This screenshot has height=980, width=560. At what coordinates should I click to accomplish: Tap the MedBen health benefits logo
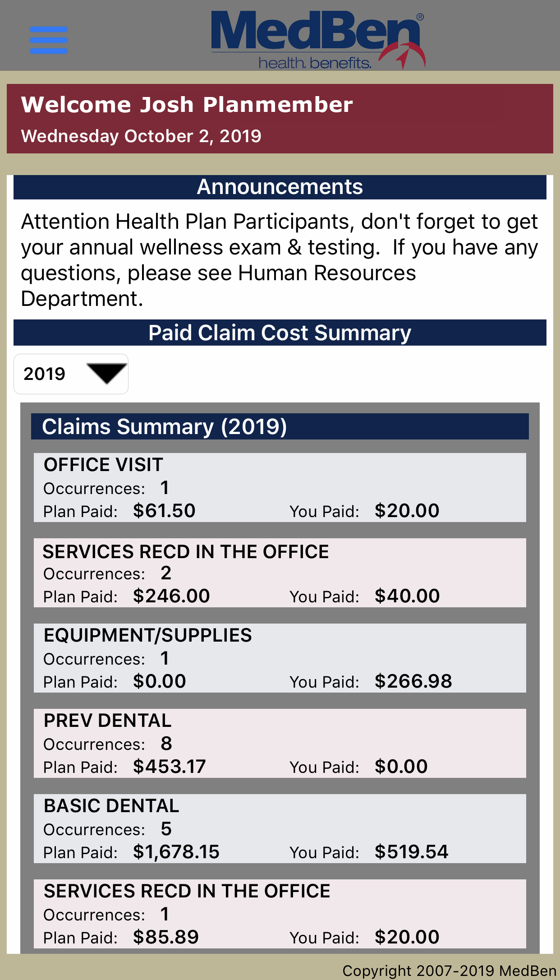317,40
